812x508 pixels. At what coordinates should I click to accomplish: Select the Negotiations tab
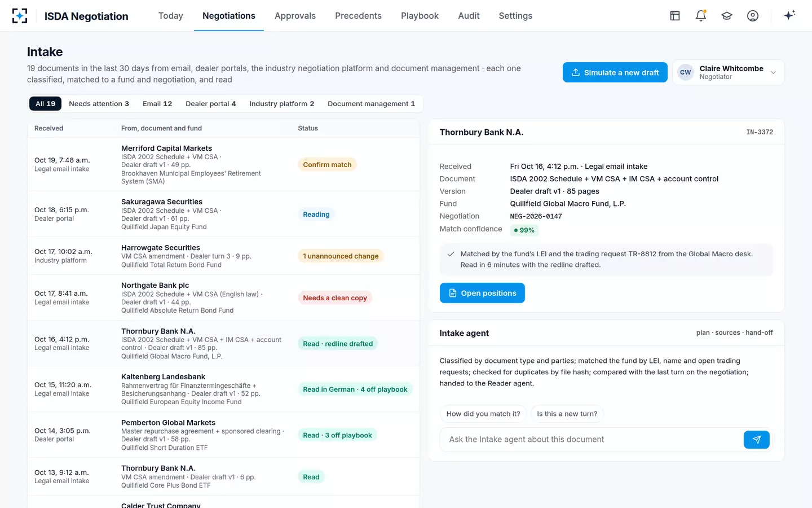[229, 16]
